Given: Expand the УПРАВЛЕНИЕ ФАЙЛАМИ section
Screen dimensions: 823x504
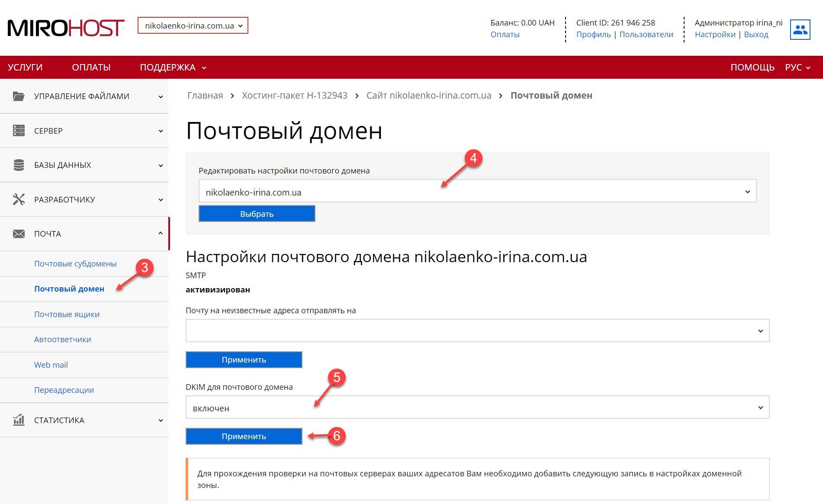Looking at the screenshot, I should [84, 96].
